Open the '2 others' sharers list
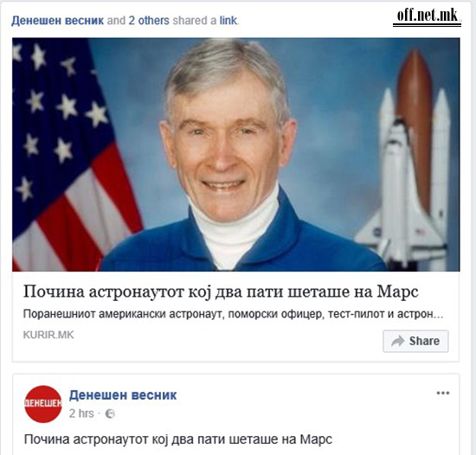The height and width of the screenshot is (455, 476). coord(149,21)
